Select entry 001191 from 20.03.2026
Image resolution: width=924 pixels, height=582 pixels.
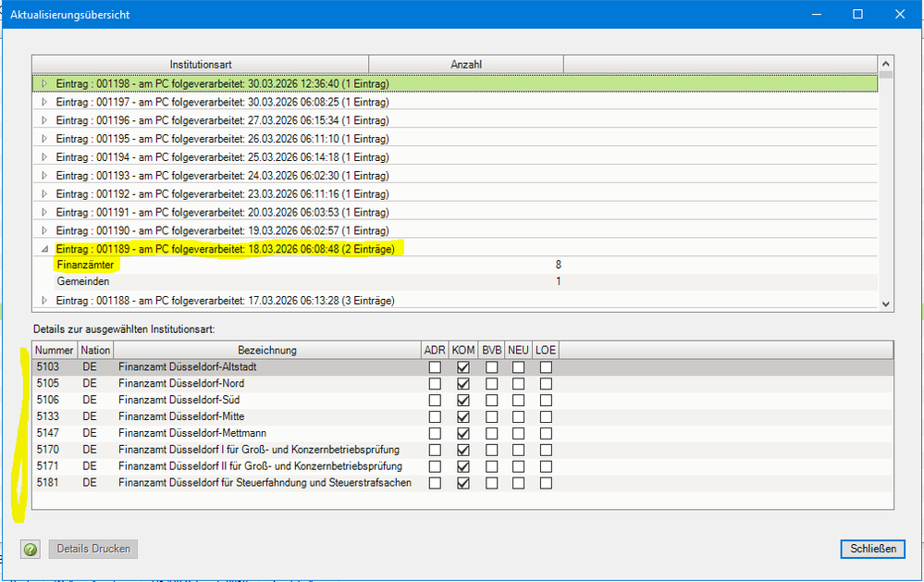(x=455, y=212)
